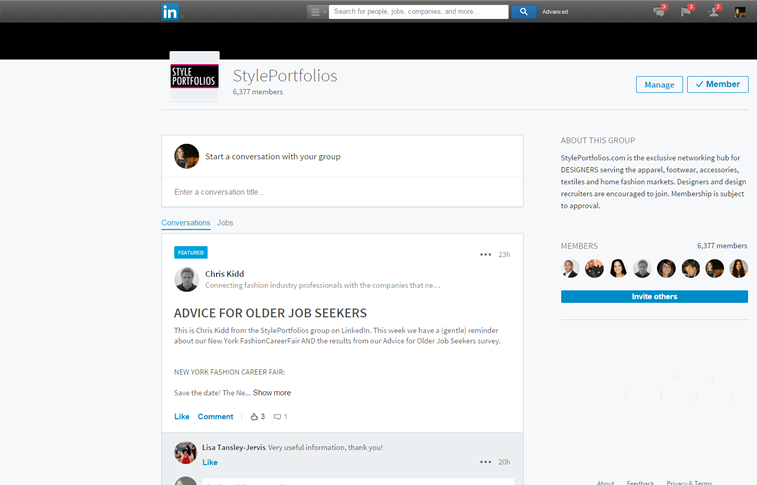
Task: Toggle the Member button
Action: click(x=717, y=84)
